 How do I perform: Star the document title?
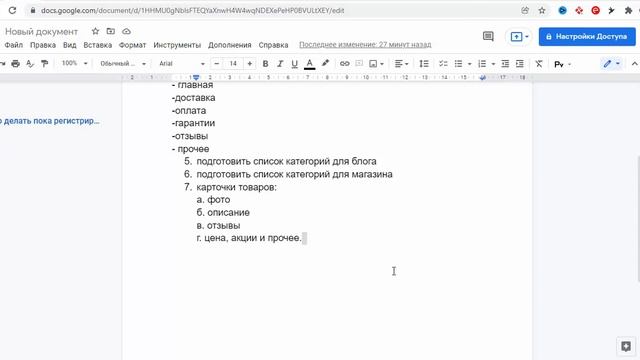(x=95, y=31)
